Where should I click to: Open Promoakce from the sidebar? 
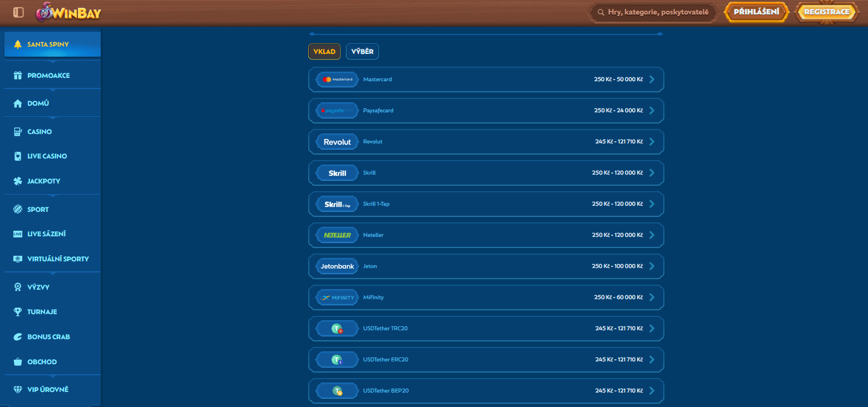click(x=19, y=75)
